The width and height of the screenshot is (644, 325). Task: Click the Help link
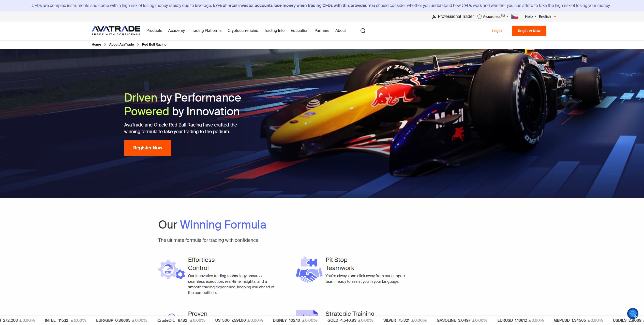[x=529, y=17]
